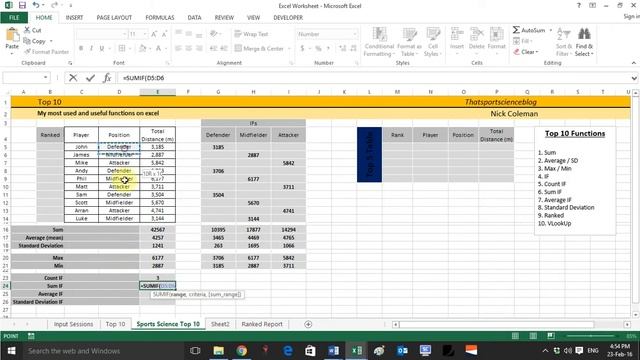
Task: Confirm the formula with the checkmark icon
Action: click(x=91, y=78)
